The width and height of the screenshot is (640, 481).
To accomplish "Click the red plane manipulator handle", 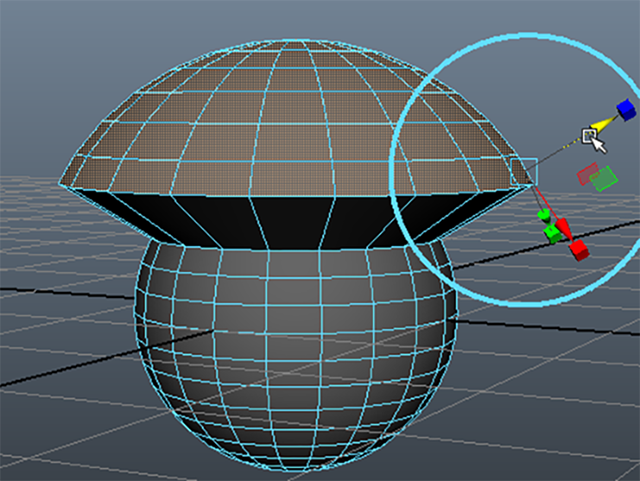I will 587,173.
